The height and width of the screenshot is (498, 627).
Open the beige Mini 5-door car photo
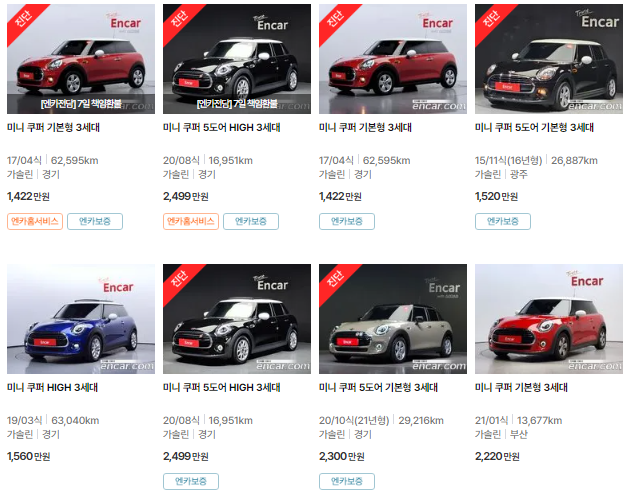pyautogui.click(x=393, y=319)
